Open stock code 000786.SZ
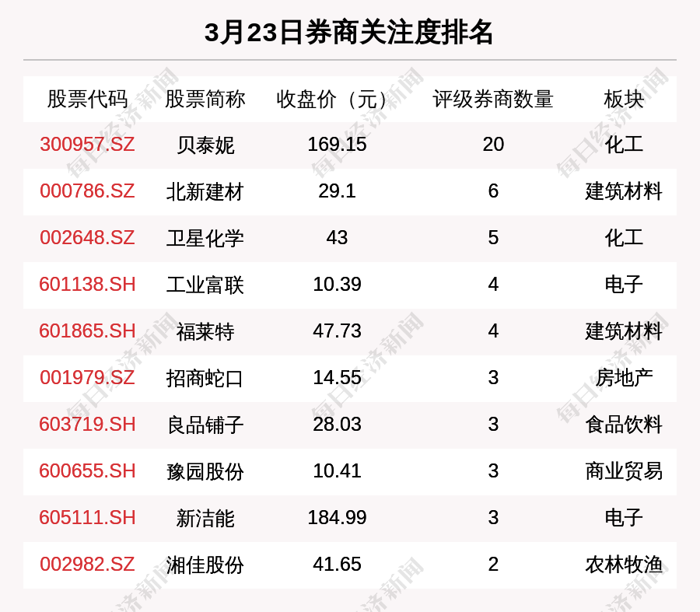This screenshot has width=700, height=612. click(87, 191)
